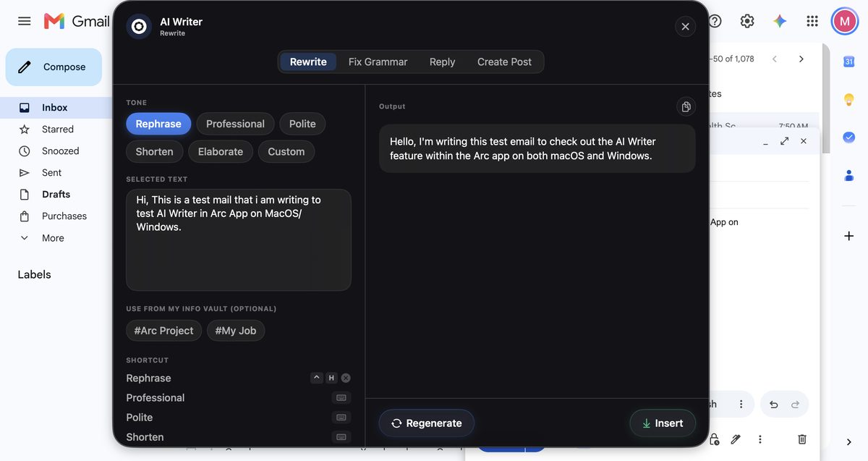The image size is (868, 461).
Task: Open the Drafts folder
Action: (x=56, y=194)
